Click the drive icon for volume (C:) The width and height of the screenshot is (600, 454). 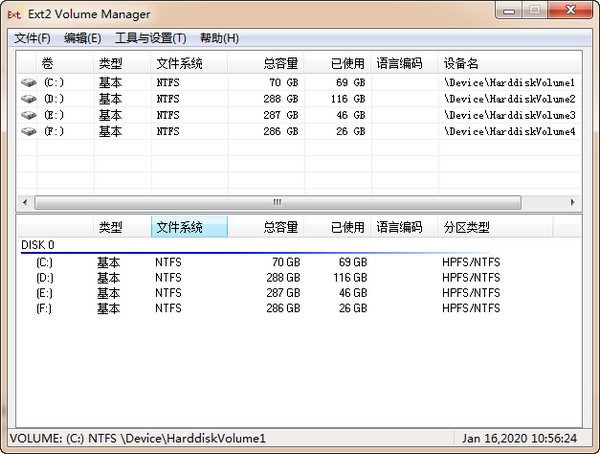coord(28,82)
